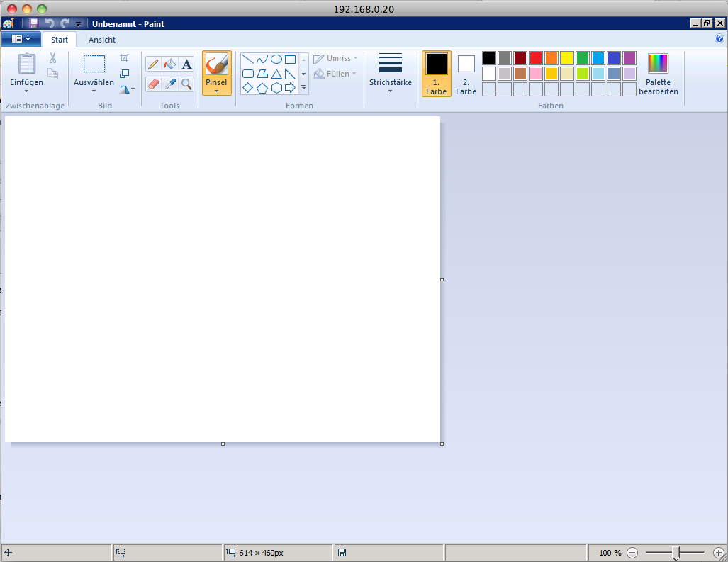Expand the shapes gallery list
This screenshot has width=728, height=562.
(303, 88)
